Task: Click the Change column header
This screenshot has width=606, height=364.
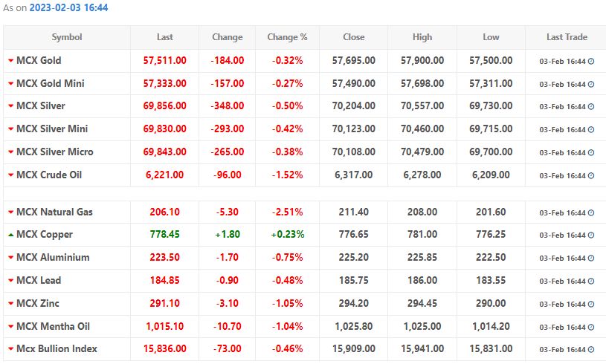Action: click(228, 37)
